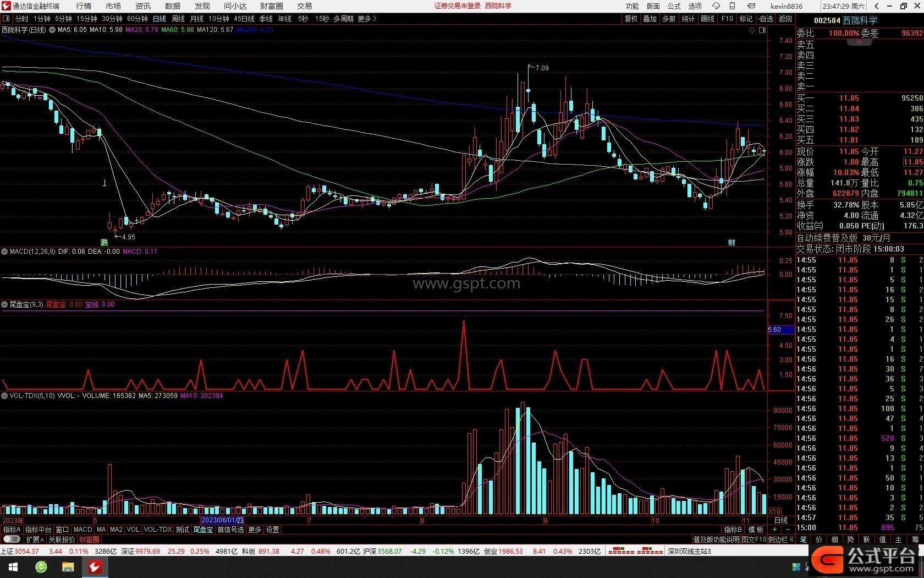Expand the 更多 periods dropdown
Viewport: 924px width, 578px height.
[x=367, y=19]
